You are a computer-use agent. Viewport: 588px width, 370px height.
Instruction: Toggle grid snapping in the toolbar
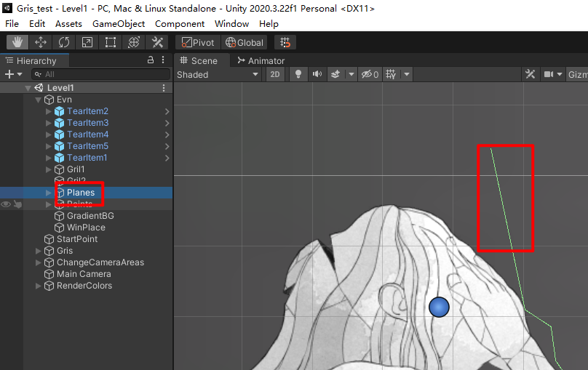coord(285,42)
